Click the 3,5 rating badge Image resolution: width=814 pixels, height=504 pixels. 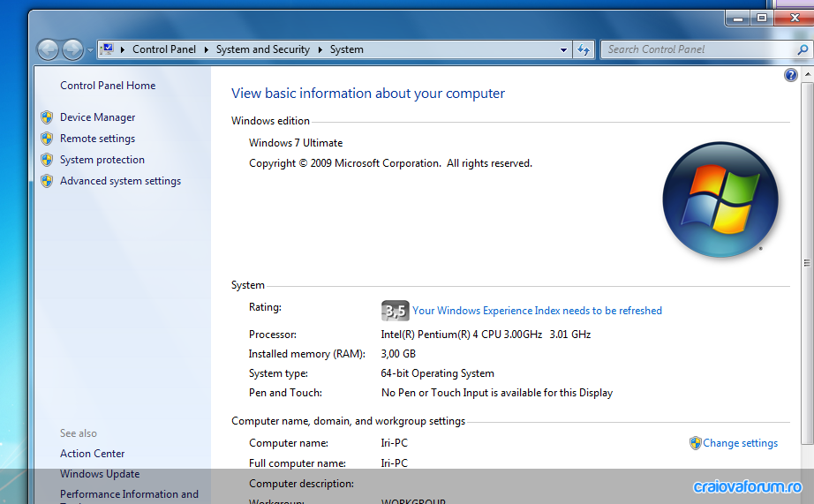point(395,311)
